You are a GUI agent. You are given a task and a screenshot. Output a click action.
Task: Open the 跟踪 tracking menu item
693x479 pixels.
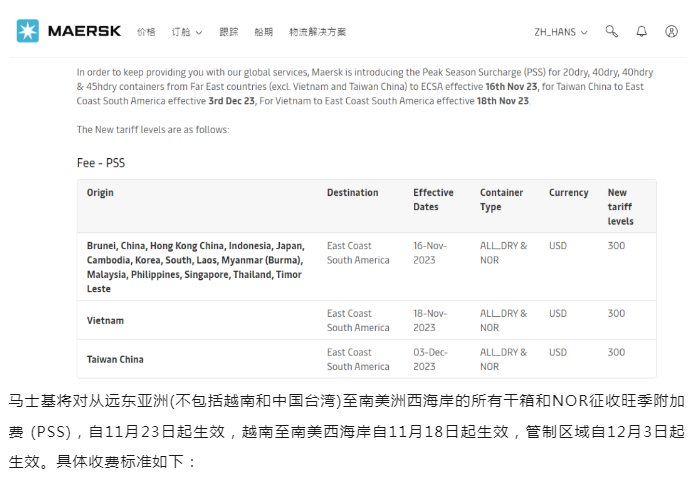(229, 32)
